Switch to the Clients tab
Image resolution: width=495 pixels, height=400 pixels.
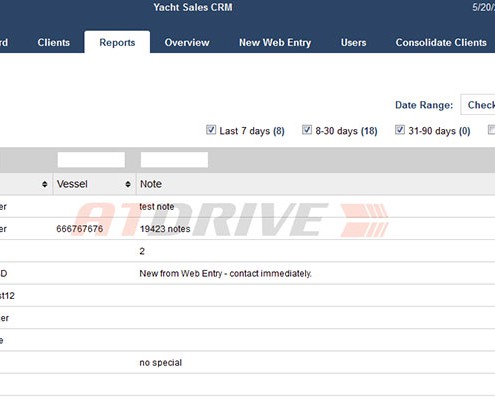(54, 43)
